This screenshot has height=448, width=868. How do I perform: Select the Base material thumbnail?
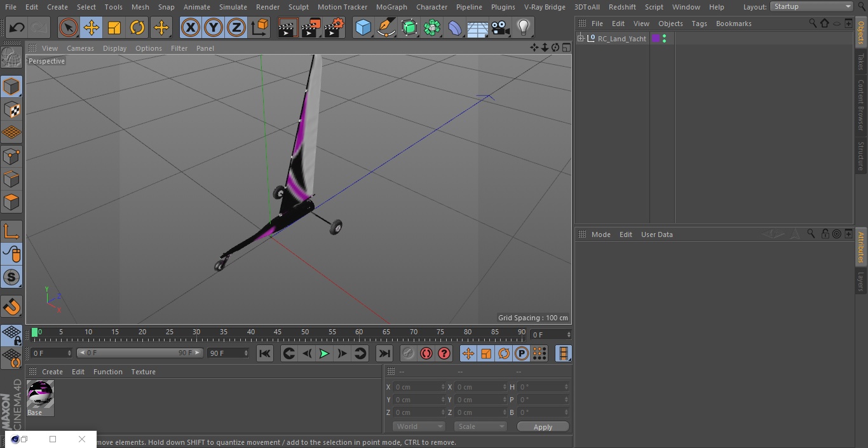pyautogui.click(x=40, y=395)
